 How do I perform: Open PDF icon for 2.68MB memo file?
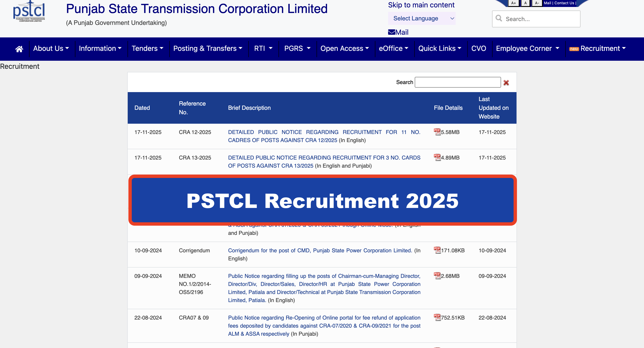click(x=437, y=275)
